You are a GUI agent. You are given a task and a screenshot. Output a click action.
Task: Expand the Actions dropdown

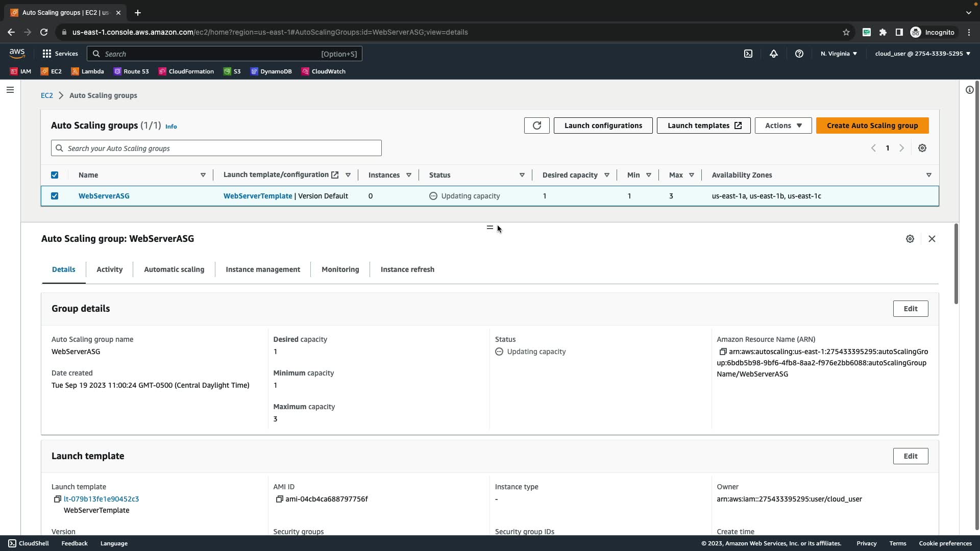[x=783, y=126]
